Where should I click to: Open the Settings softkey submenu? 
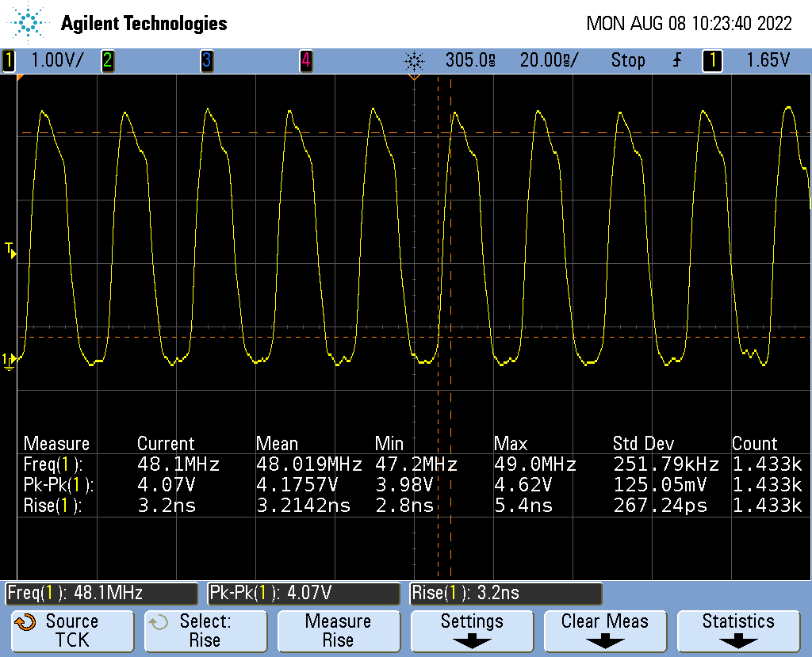pyautogui.click(x=472, y=631)
